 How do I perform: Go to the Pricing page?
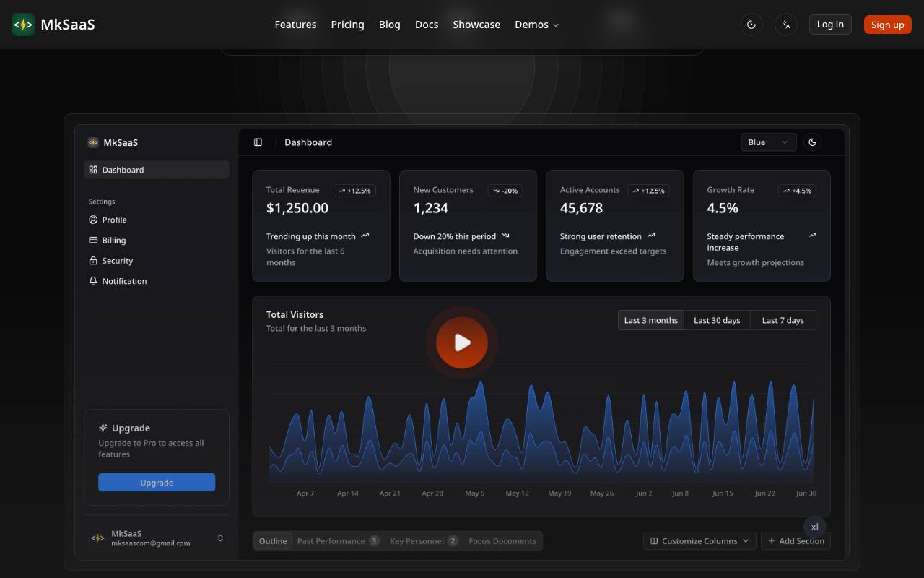pos(347,25)
